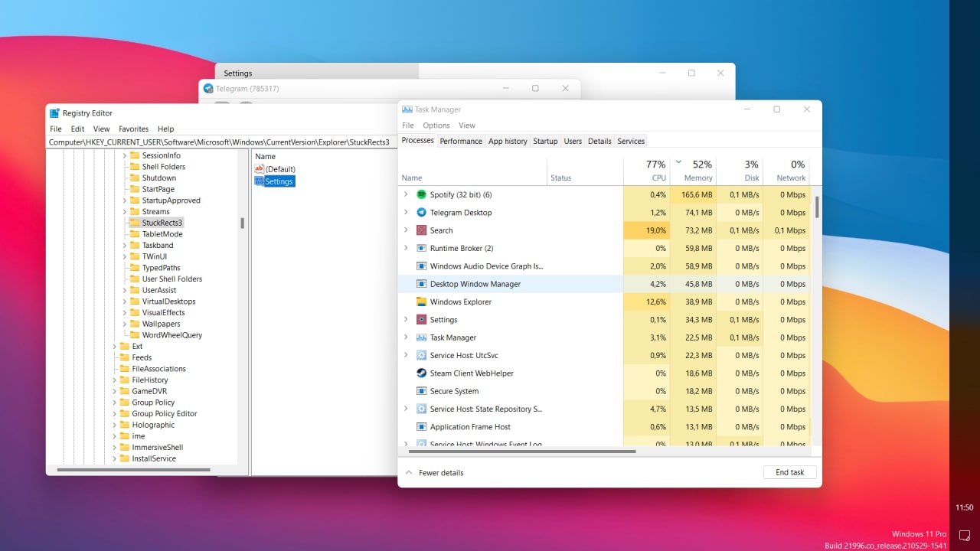
Task: Click the Windows Explorer folder icon
Action: (421, 302)
